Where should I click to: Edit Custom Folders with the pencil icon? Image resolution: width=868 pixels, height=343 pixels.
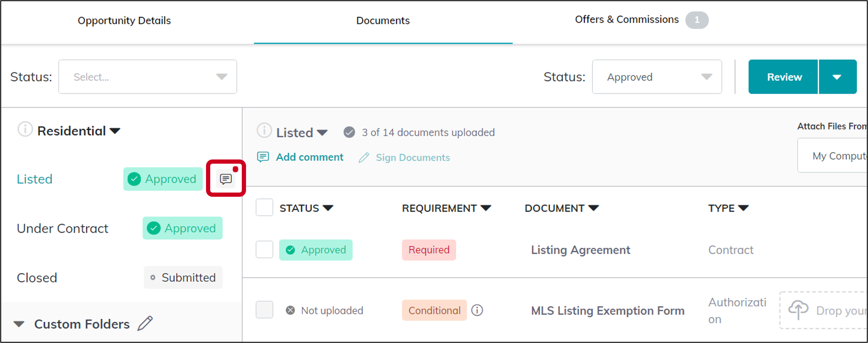(x=146, y=323)
